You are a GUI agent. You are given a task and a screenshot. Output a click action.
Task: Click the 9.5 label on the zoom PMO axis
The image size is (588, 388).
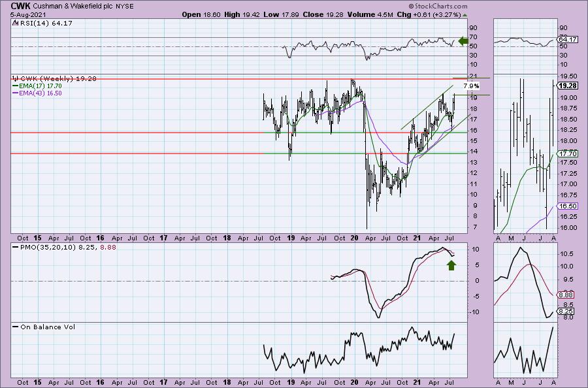pyautogui.click(x=568, y=280)
